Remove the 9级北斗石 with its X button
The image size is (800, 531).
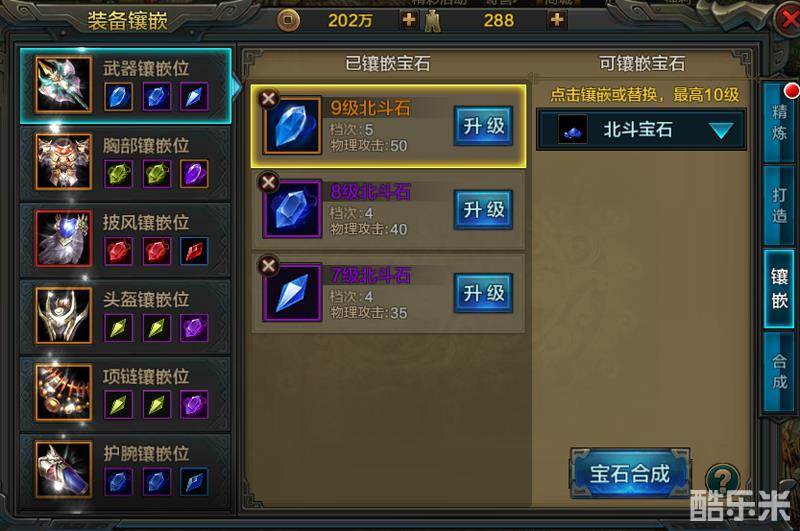click(268, 98)
